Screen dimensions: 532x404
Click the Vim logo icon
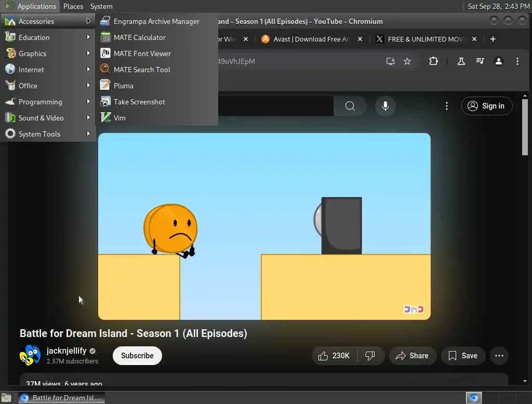tap(105, 118)
